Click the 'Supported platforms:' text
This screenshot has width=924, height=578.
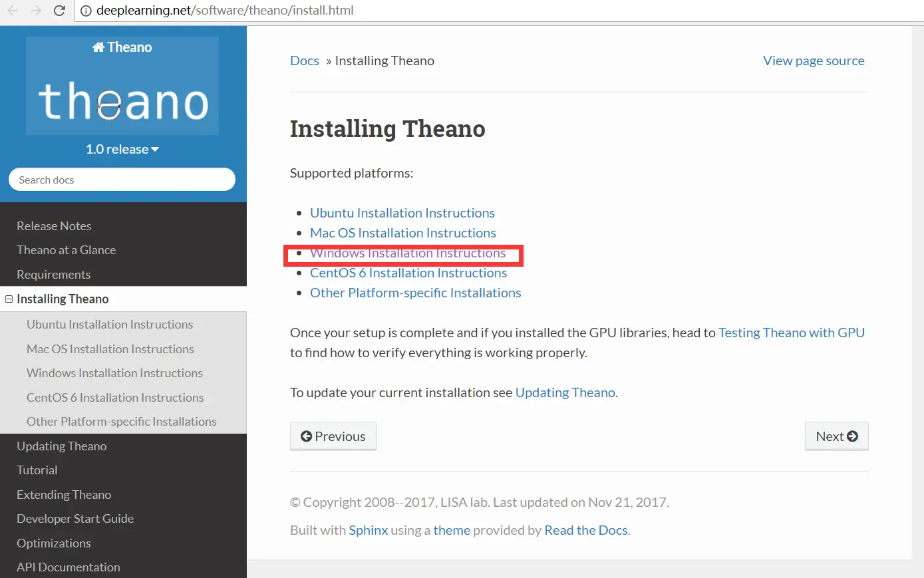(351, 173)
